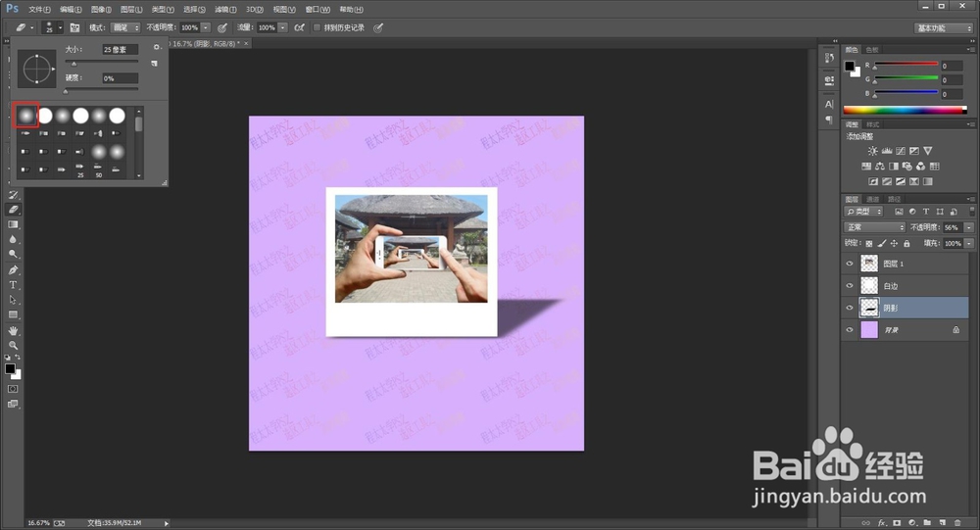This screenshot has height=530, width=980.
Task: Select the Hand tool
Action: [x=13, y=330]
